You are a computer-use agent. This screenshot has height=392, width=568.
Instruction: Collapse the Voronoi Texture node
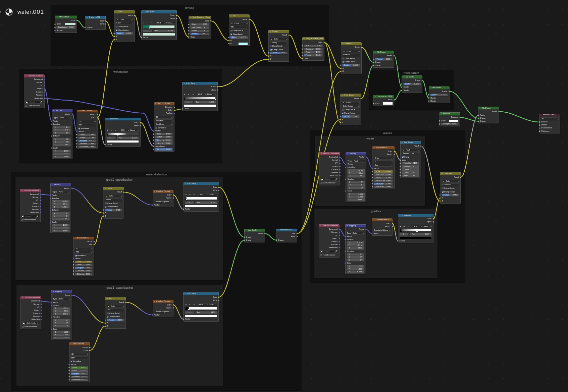pyautogui.click(x=156, y=103)
